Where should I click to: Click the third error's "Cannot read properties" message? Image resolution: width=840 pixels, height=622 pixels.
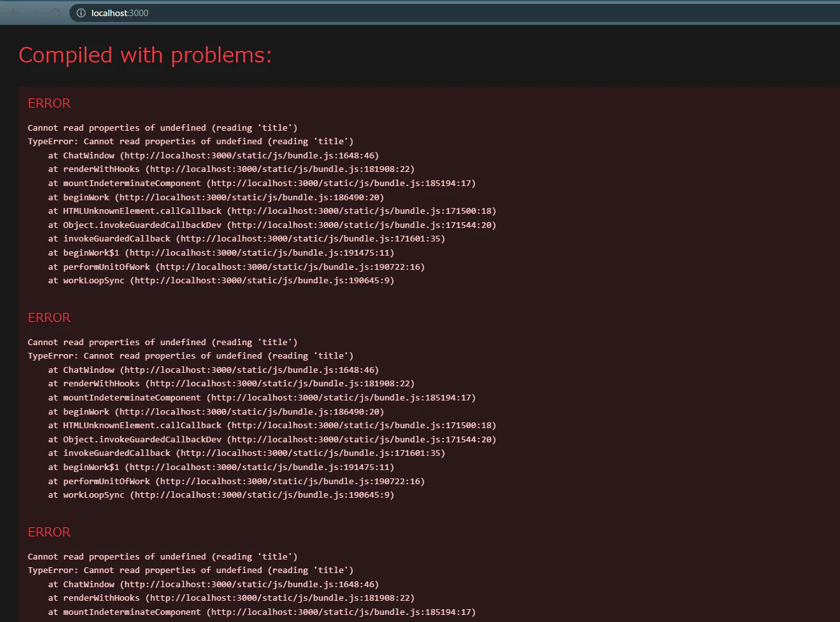coord(162,556)
